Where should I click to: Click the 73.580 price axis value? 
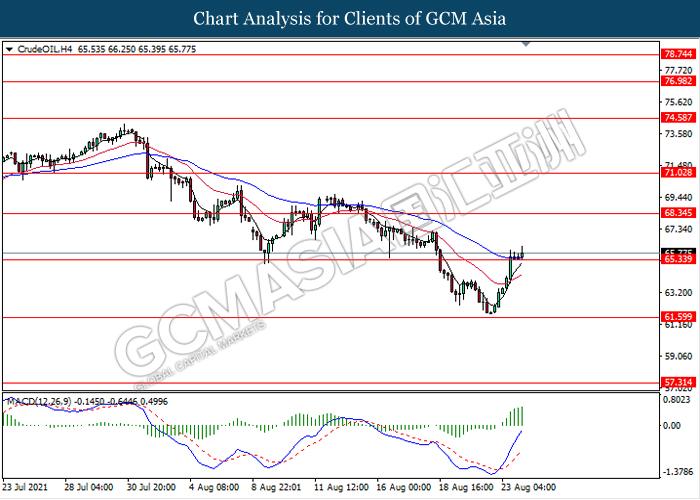tap(679, 133)
